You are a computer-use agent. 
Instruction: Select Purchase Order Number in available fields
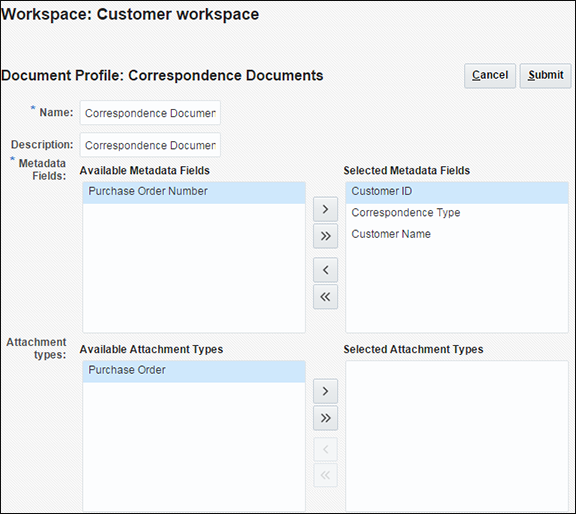[194, 192]
